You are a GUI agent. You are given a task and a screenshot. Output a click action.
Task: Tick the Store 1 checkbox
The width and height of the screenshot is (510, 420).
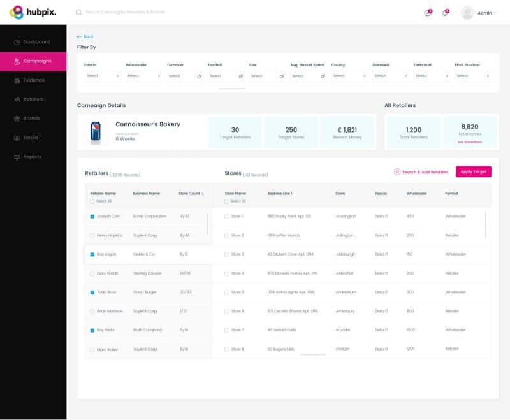[x=226, y=217]
